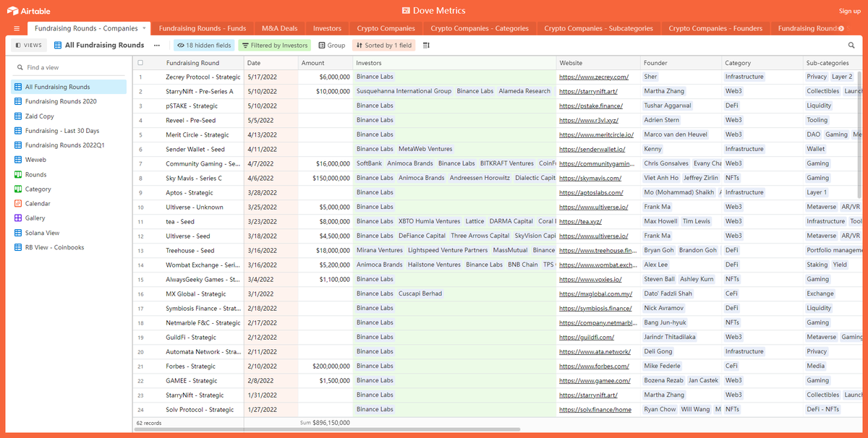Toggle the VIEWS sidebar panel
The height and width of the screenshot is (438, 868).
click(x=28, y=45)
